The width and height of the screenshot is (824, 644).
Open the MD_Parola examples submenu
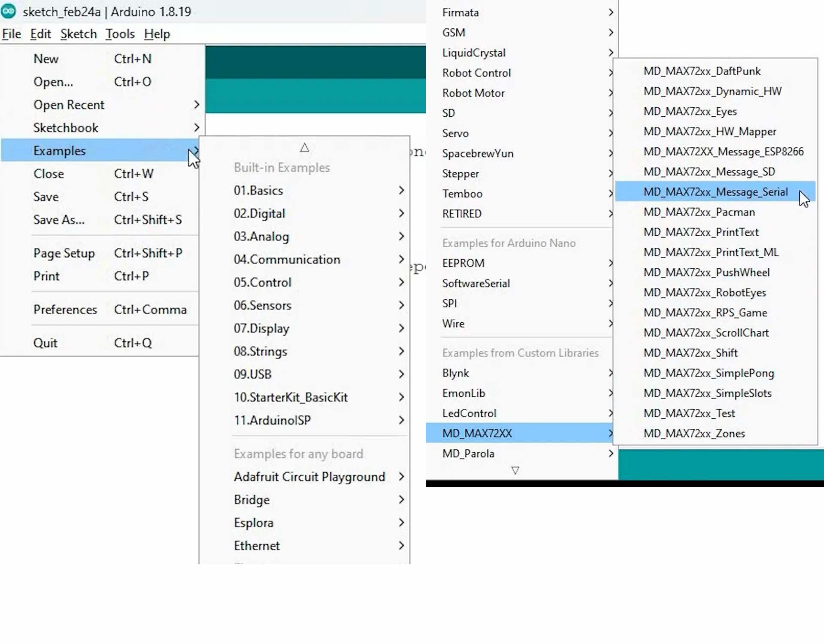[521, 453]
